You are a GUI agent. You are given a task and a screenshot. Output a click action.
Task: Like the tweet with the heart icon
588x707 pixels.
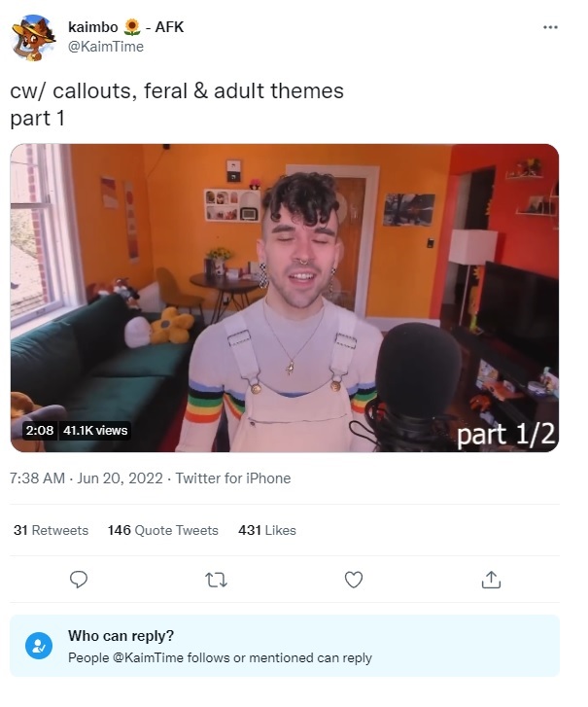[354, 580]
